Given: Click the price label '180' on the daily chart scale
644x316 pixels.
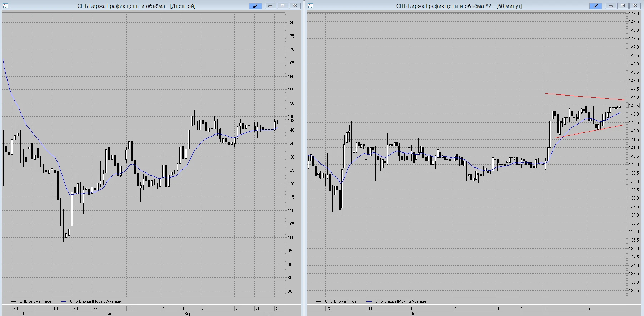Looking at the screenshot, I should 291,23.
